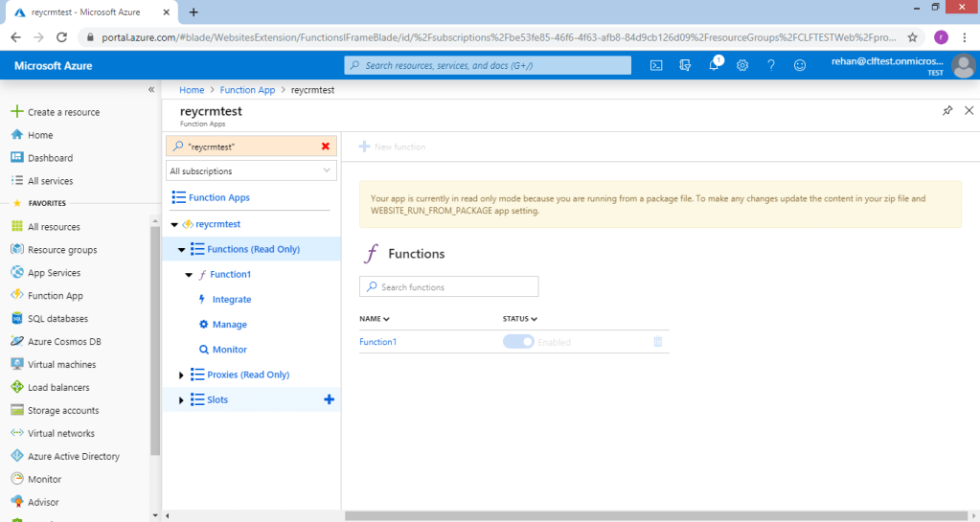Sort the list by the STATUS column
The image size is (980, 522).
519,319
